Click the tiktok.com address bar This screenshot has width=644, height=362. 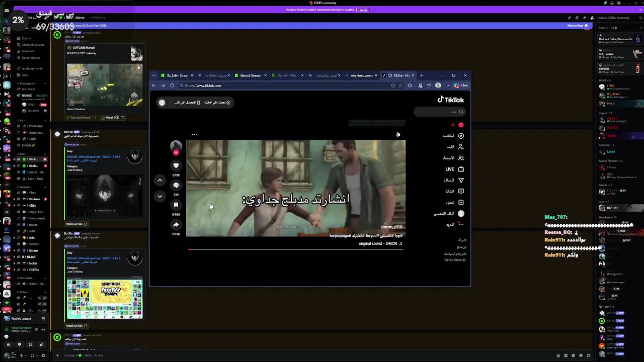[x=284, y=85]
